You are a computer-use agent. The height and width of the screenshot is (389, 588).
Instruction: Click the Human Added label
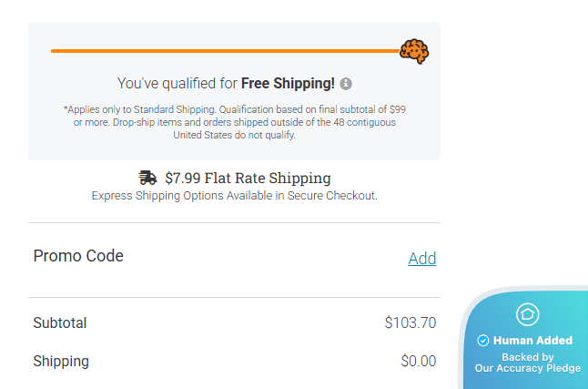click(532, 341)
